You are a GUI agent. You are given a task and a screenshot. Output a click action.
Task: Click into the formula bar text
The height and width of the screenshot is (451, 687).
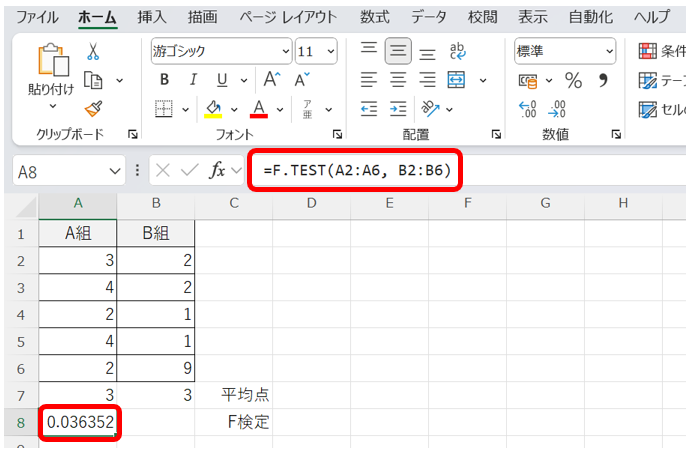[x=357, y=170]
